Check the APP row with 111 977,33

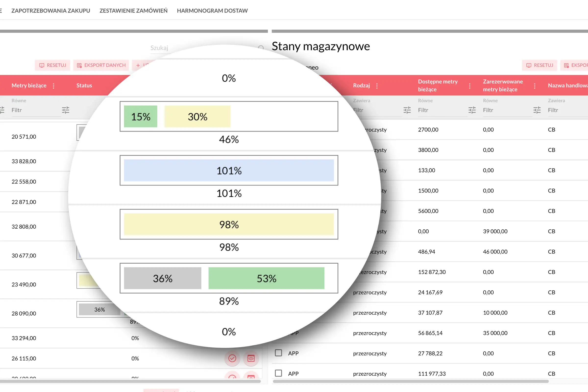pyautogui.click(x=278, y=373)
